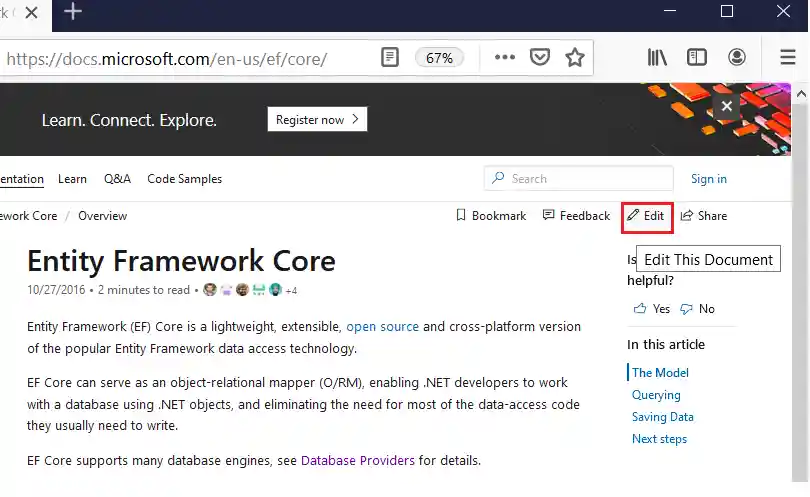The width and height of the screenshot is (810, 497).
Task: Vote Yes thumbs-up for helpful page
Action: point(652,309)
